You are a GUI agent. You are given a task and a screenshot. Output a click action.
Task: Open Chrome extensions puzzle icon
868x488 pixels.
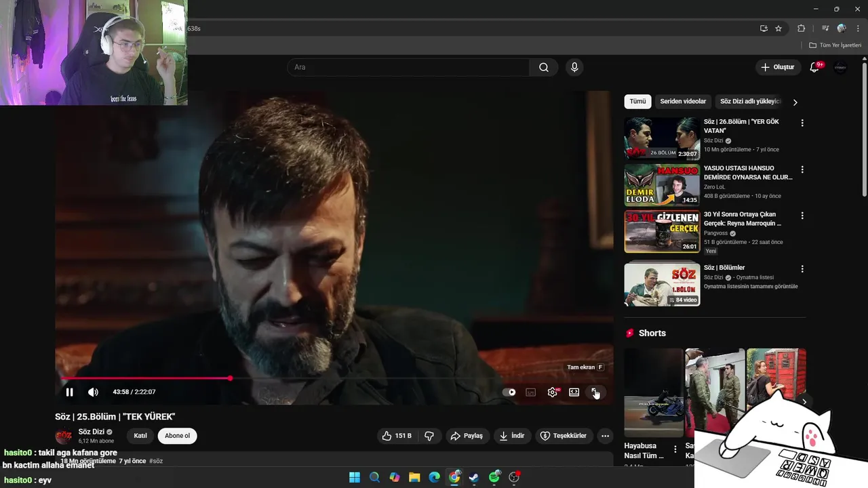click(801, 28)
